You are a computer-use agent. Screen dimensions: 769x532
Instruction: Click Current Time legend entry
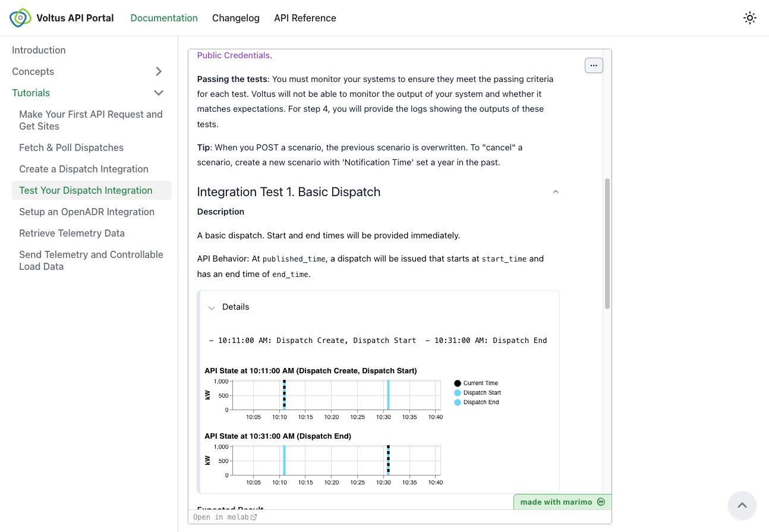click(476, 383)
